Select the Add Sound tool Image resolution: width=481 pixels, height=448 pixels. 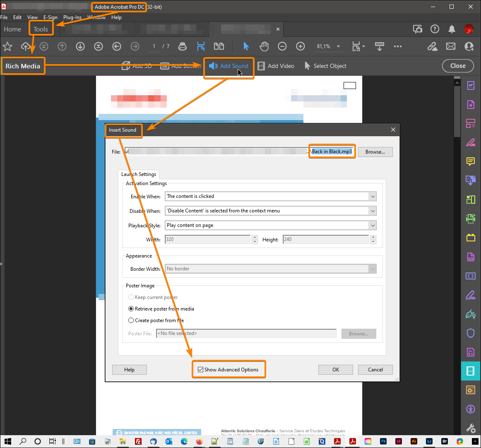(x=228, y=66)
